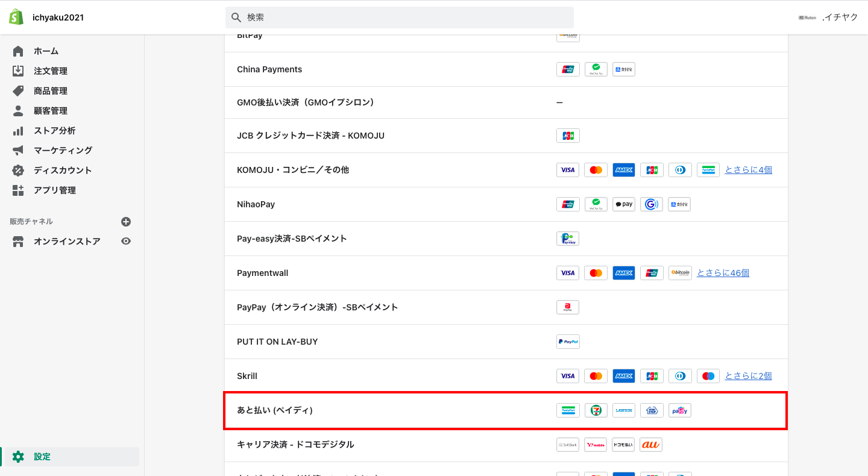Select キャリア決済 - ドコモデジタル provider

click(506, 445)
